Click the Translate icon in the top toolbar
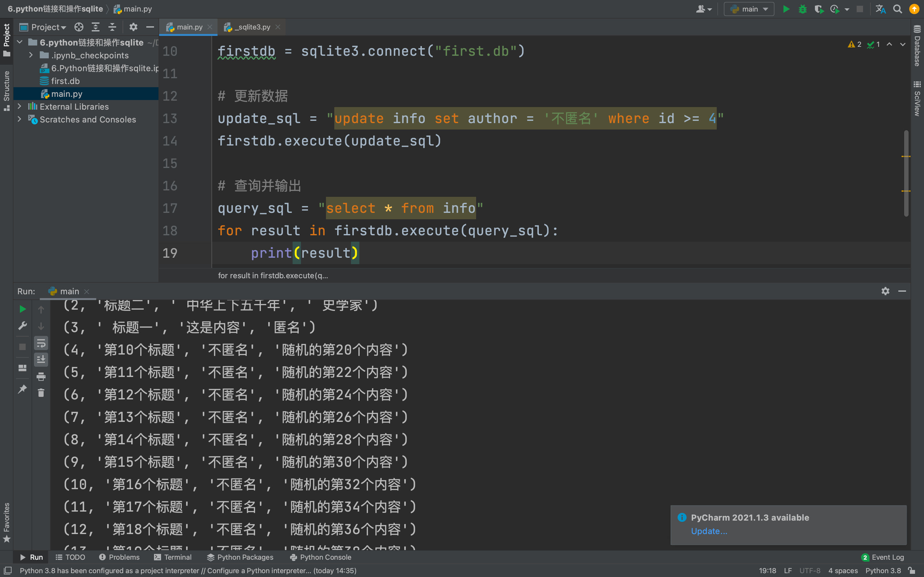The image size is (924, 577). (880, 9)
